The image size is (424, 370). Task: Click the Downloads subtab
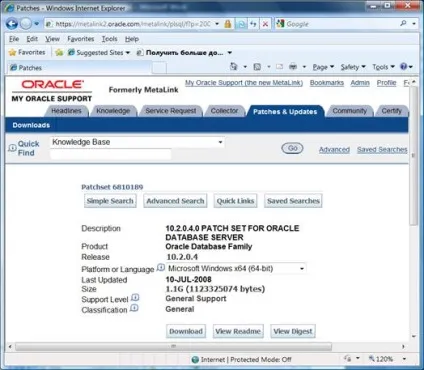(31, 125)
